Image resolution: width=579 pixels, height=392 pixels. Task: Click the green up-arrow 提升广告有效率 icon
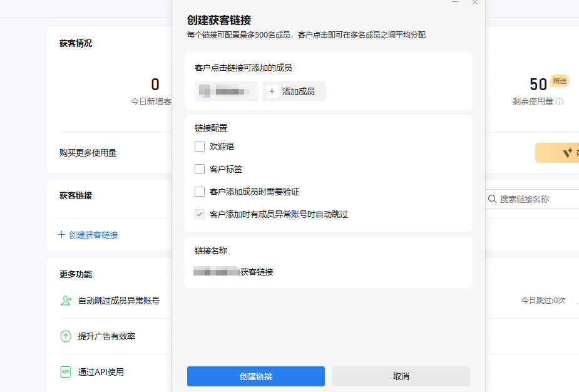66,336
